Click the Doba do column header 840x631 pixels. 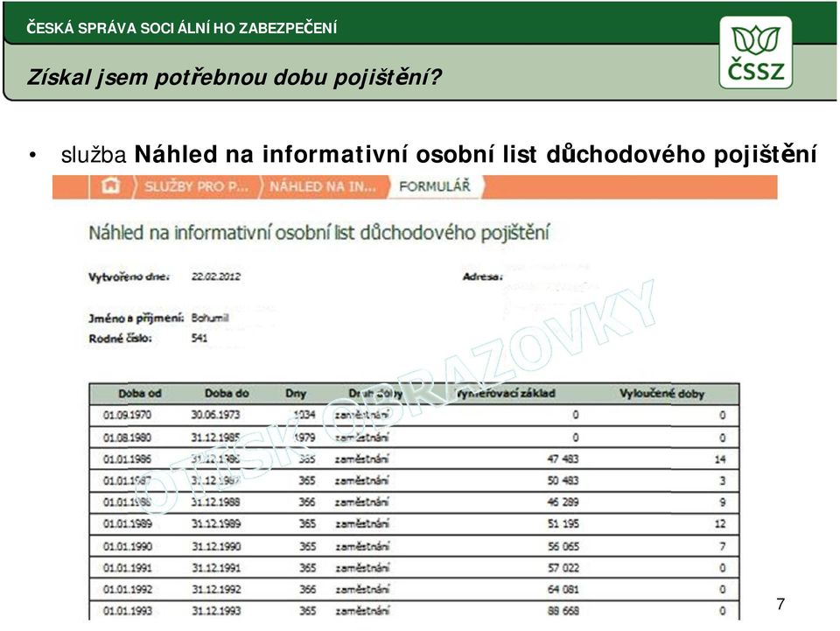tap(227, 393)
